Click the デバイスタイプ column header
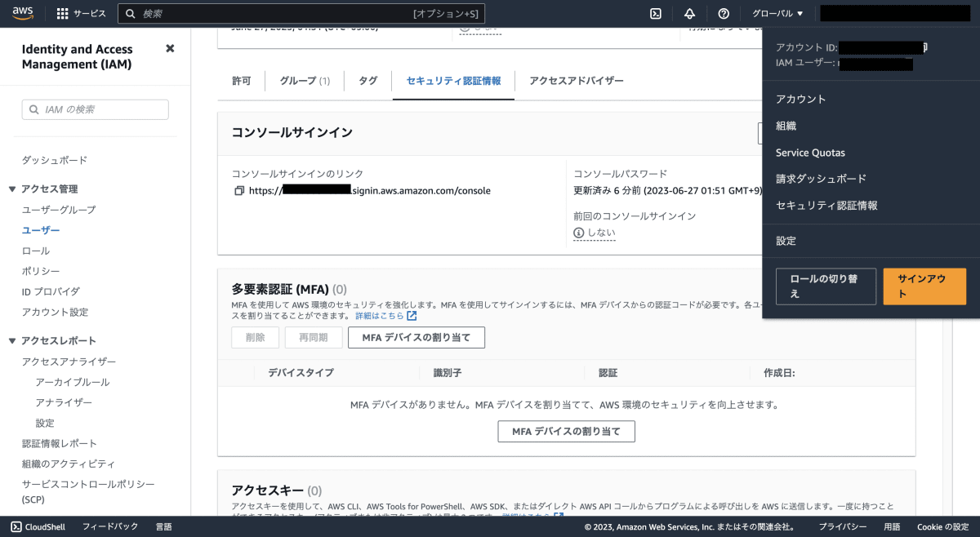Viewport: 980px width, 537px height. click(301, 373)
